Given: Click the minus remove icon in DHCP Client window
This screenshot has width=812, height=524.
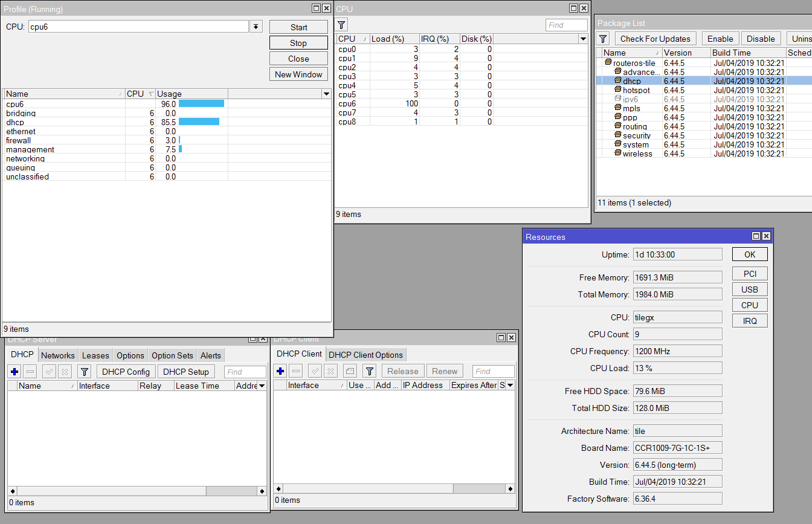Looking at the screenshot, I should [x=295, y=371].
